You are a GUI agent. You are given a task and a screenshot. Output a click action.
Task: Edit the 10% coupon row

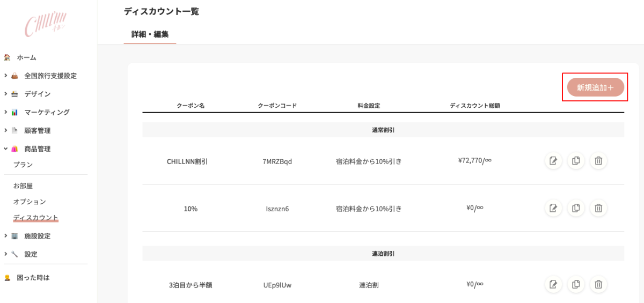tap(553, 208)
